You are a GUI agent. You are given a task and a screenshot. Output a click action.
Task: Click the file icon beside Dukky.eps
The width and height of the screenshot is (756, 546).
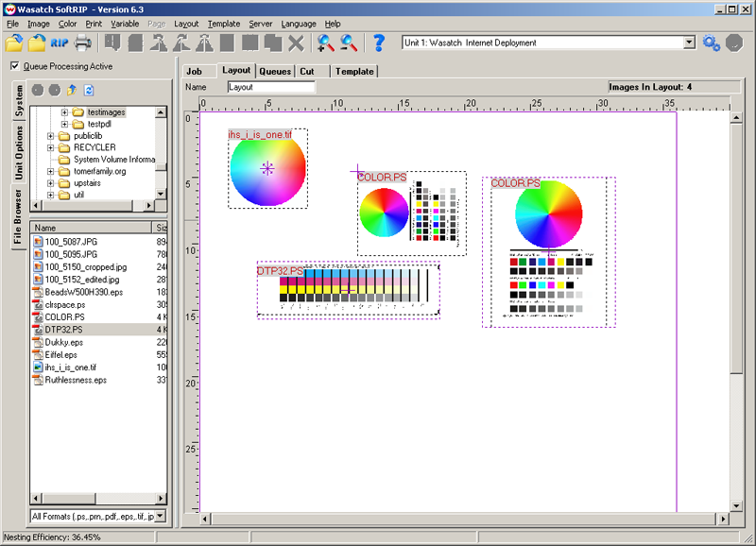[x=38, y=342]
